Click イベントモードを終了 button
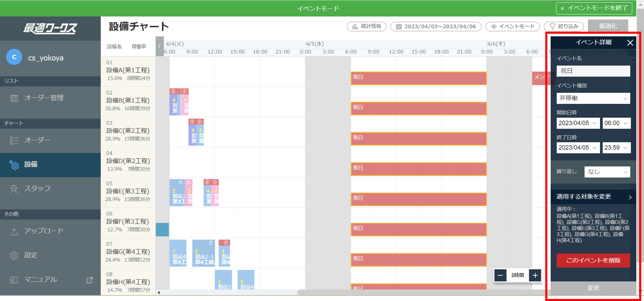This screenshot has width=644, height=301. [x=594, y=8]
